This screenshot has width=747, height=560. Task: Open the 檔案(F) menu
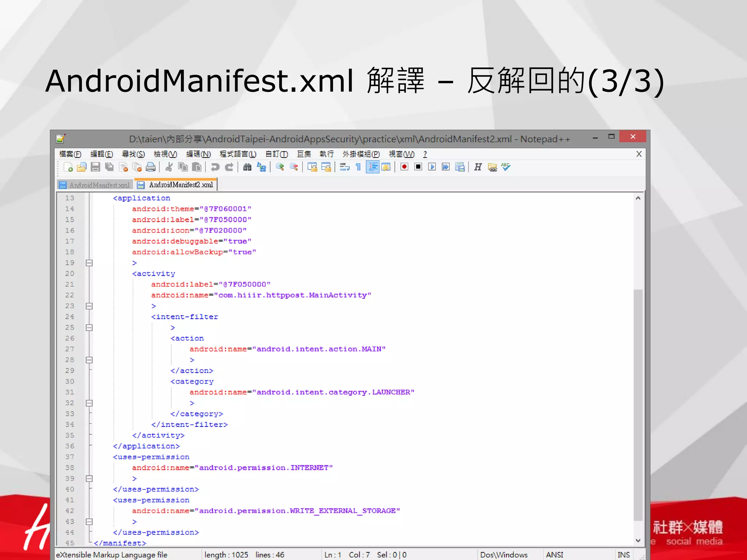[x=70, y=154]
